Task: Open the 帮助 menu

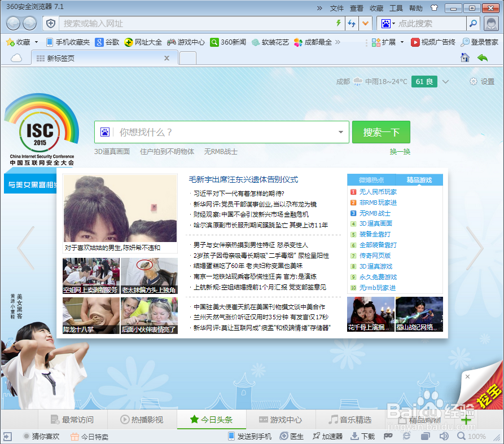Action: coord(415,8)
